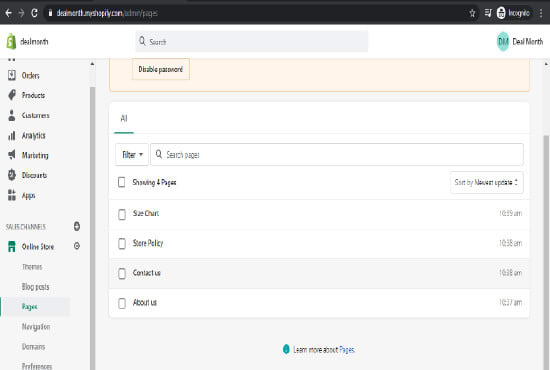View the online store via the eye icon
Screen dimensions: 550x370
(77, 246)
